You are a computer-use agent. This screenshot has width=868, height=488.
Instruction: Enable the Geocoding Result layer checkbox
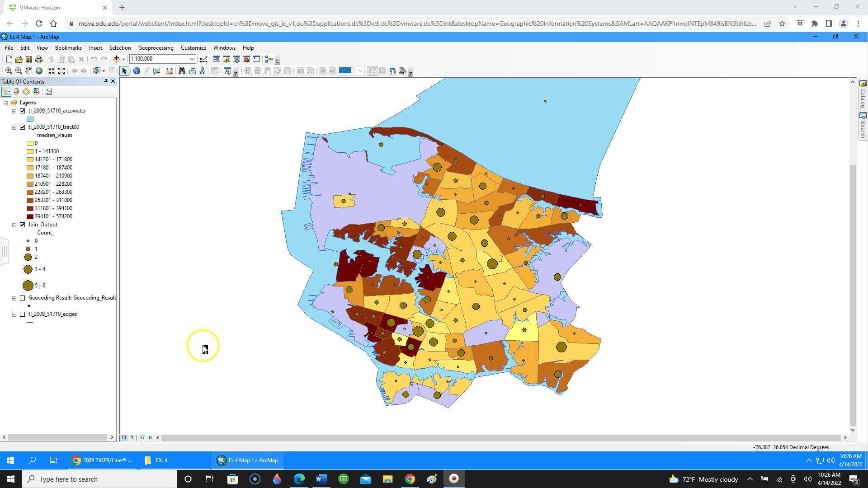tap(23, 298)
